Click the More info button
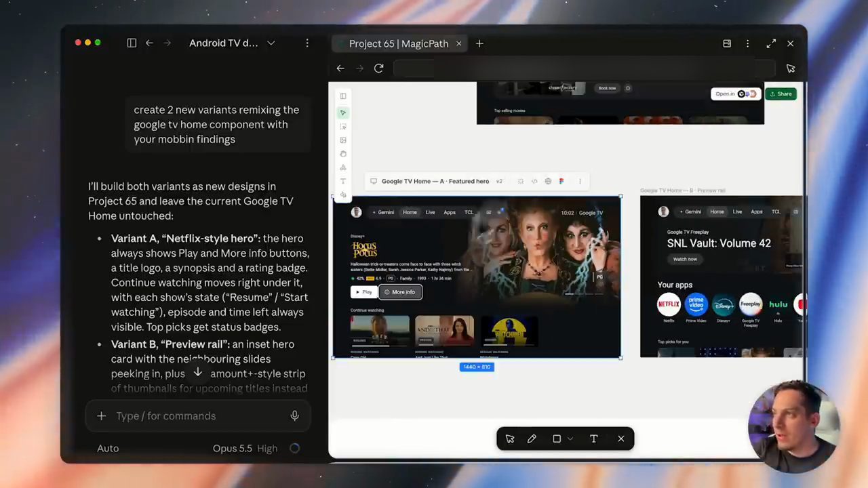 pyautogui.click(x=400, y=292)
